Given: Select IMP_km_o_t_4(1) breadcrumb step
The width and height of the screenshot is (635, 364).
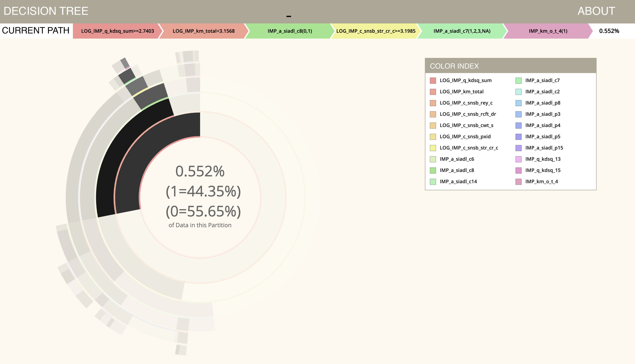Looking at the screenshot, I should [548, 31].
